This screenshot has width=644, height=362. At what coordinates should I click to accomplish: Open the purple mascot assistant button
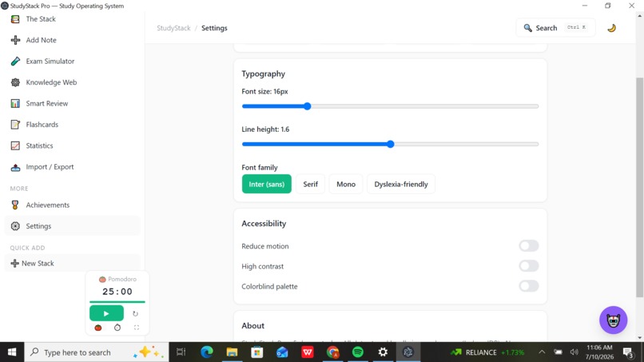[613, 320]
